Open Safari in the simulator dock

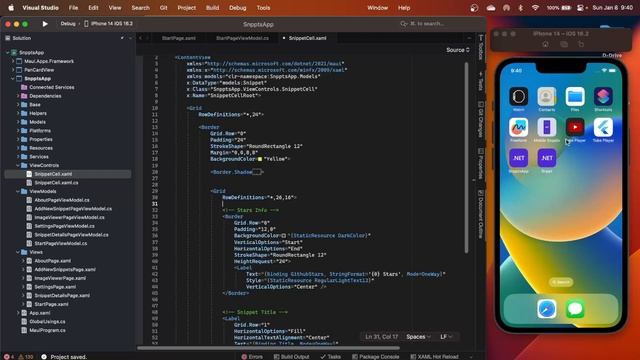click(547, 309)
